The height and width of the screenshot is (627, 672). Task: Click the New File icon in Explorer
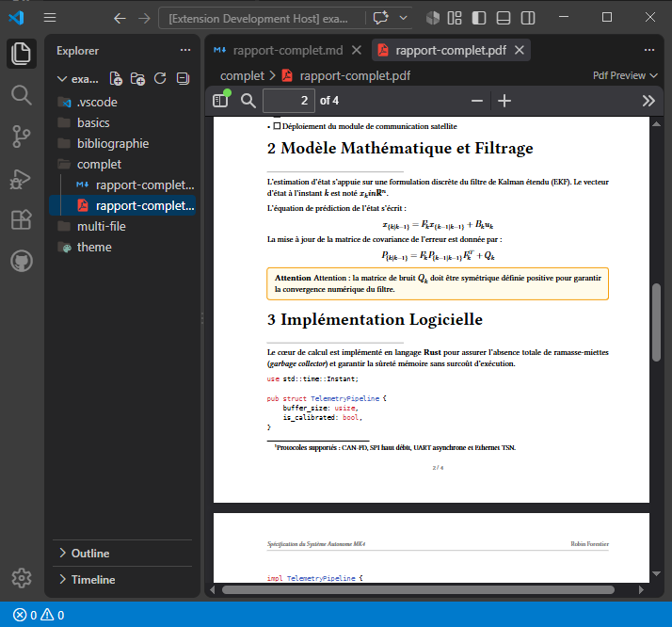[x=116, y=78]
